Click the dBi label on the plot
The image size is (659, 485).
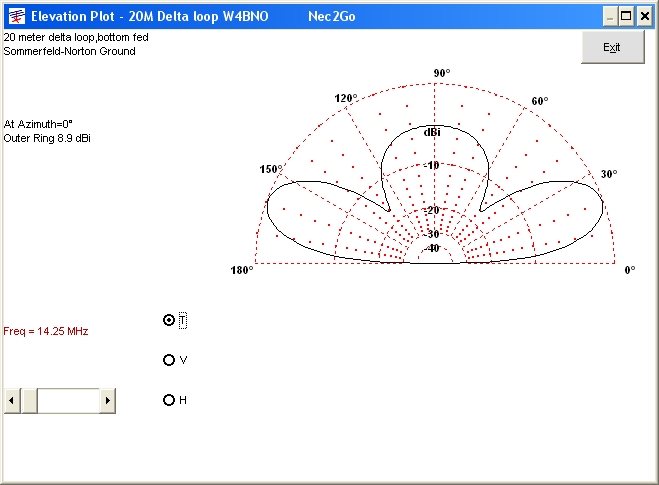(432, 132)
